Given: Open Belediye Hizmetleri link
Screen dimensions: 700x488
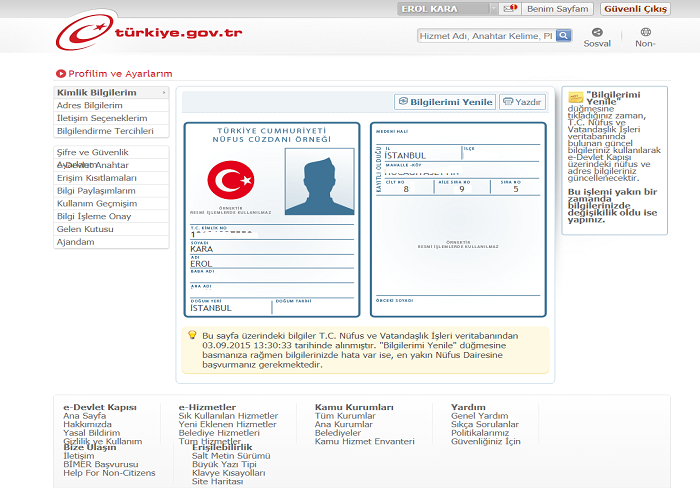Looking at the screenshot, I should [219, 433].
